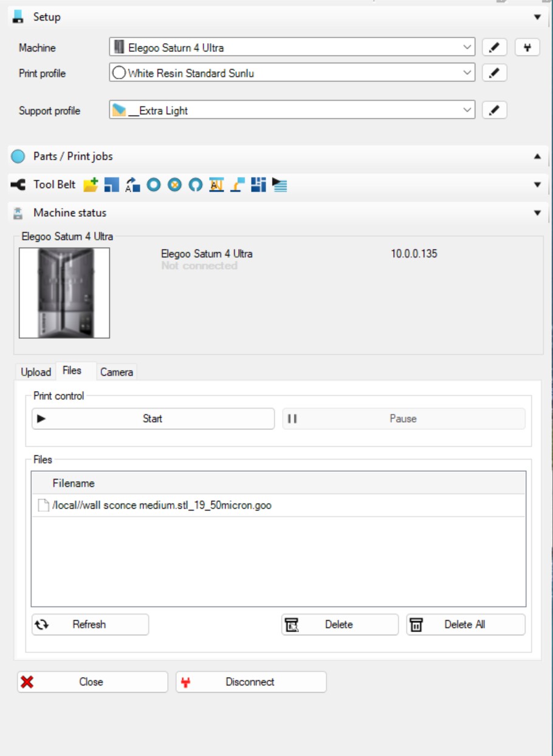Click the Tool Belt plug icon

click(18, 185)
